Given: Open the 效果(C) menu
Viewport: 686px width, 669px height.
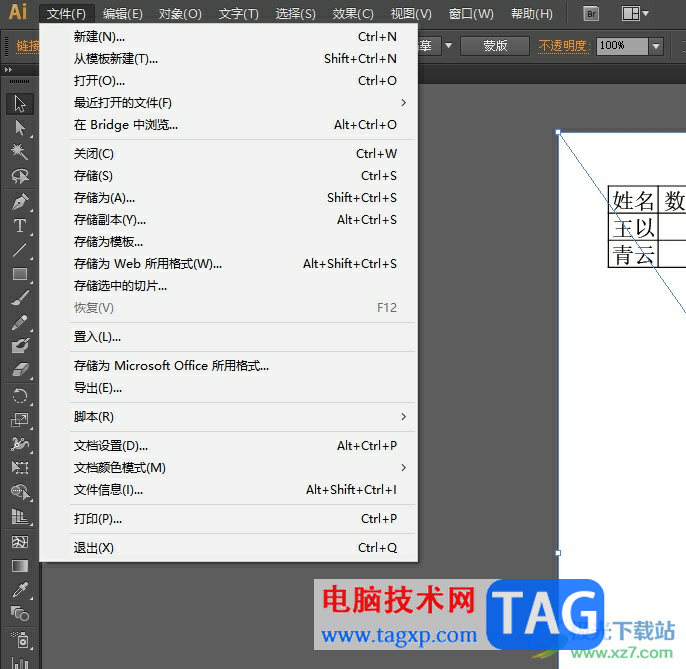Looking at the screenshot, I should click(353, 14).
